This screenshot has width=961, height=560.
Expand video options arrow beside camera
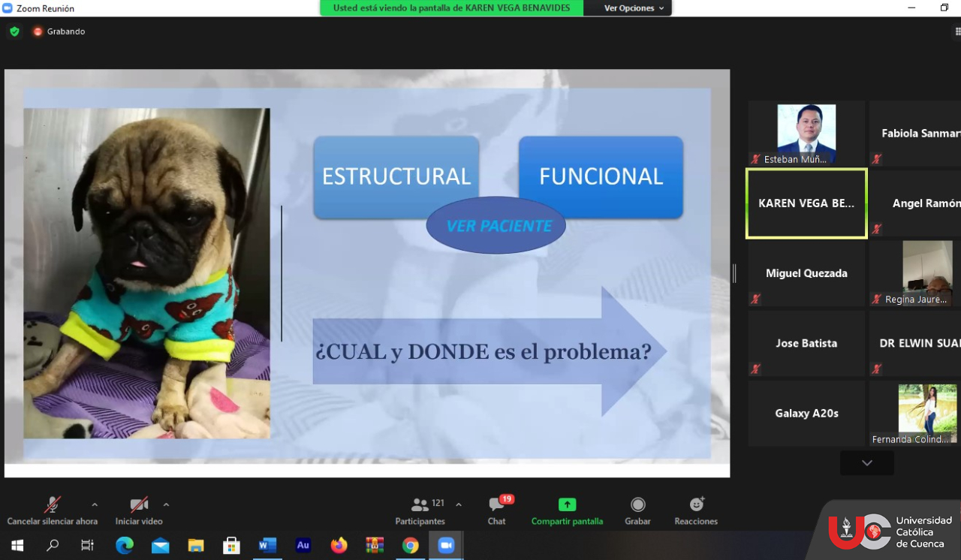coord(166,504)
